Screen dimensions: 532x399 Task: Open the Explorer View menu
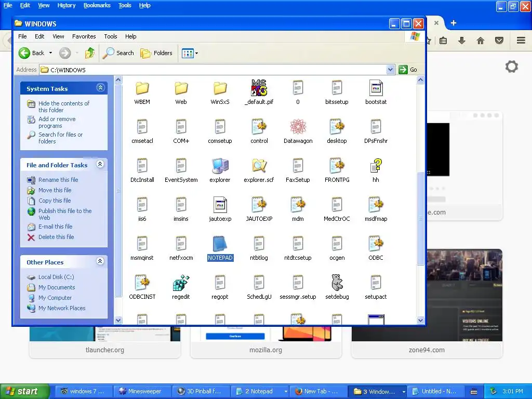click(58, 36)
